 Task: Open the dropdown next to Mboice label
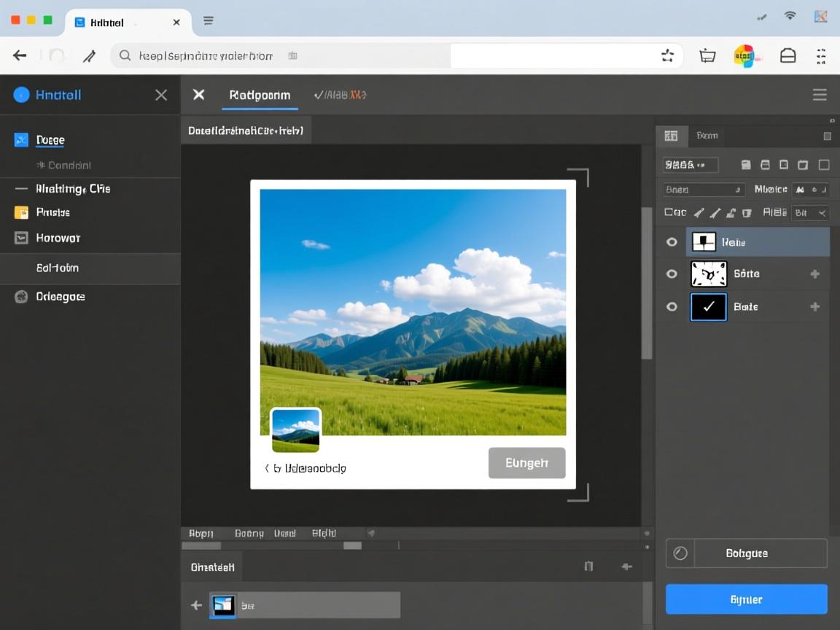(x=810, y=190)
